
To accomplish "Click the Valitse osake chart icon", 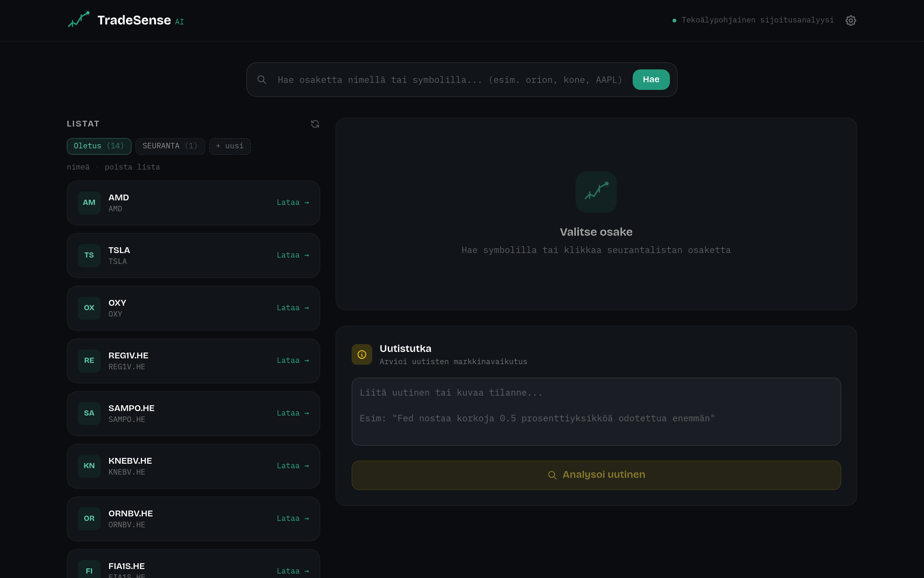I will (596, 192).
